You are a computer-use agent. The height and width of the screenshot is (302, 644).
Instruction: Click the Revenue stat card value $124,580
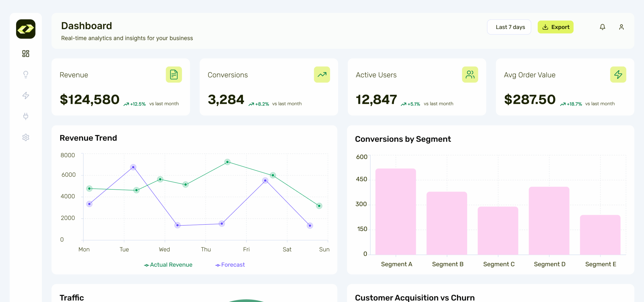(90, 99)
